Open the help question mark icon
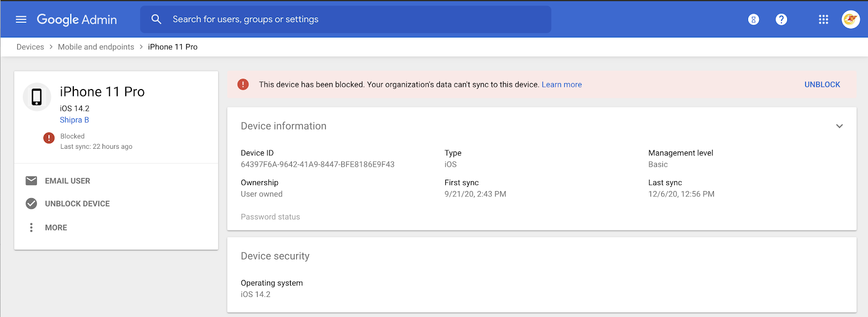This screenshot has height=317, width=868. pyautogui.click(x=781, y=20)
